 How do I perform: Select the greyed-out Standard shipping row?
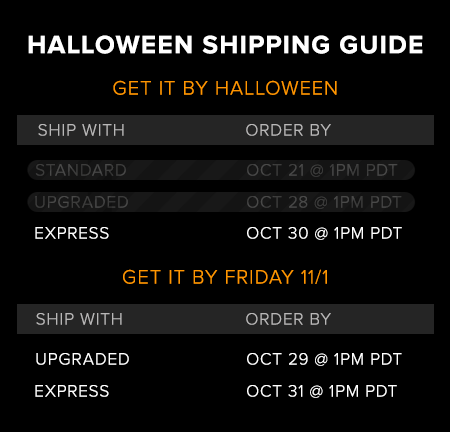click(x=221, y=170)
